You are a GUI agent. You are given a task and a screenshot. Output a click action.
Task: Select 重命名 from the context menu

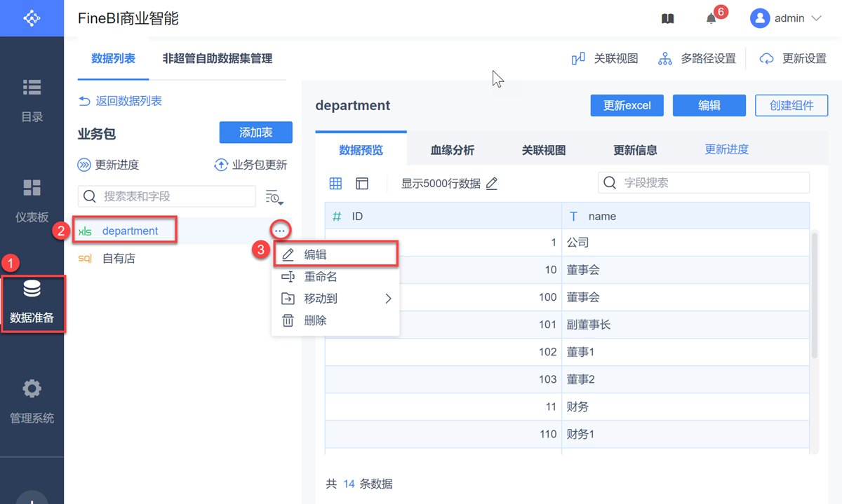321,277
